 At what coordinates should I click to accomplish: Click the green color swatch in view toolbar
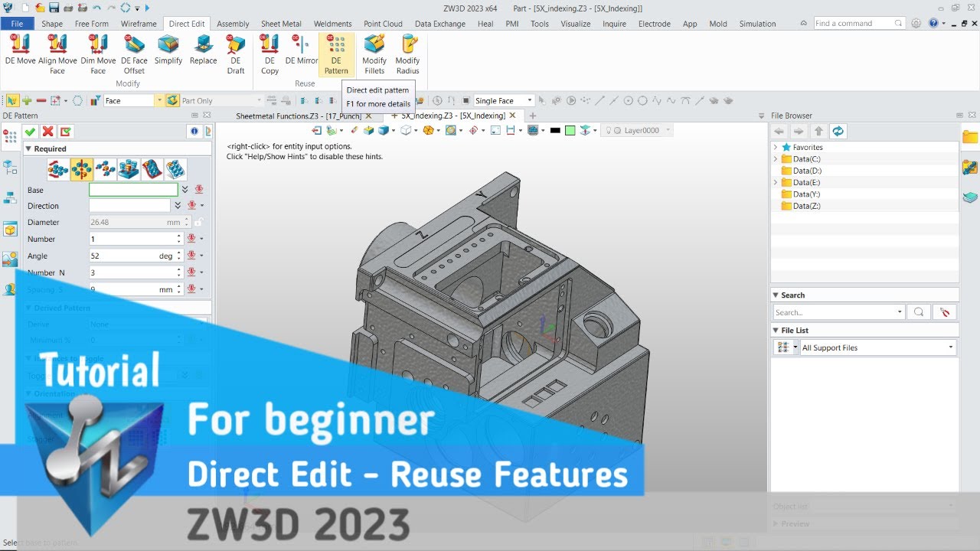[x=570, y=130]
